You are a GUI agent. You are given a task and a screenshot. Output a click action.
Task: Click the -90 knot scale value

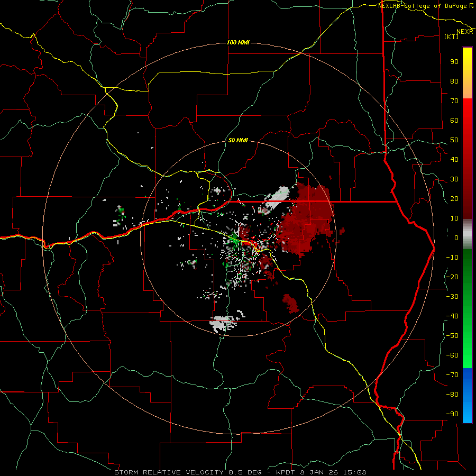pyautogui.click(x=452, y=414)
